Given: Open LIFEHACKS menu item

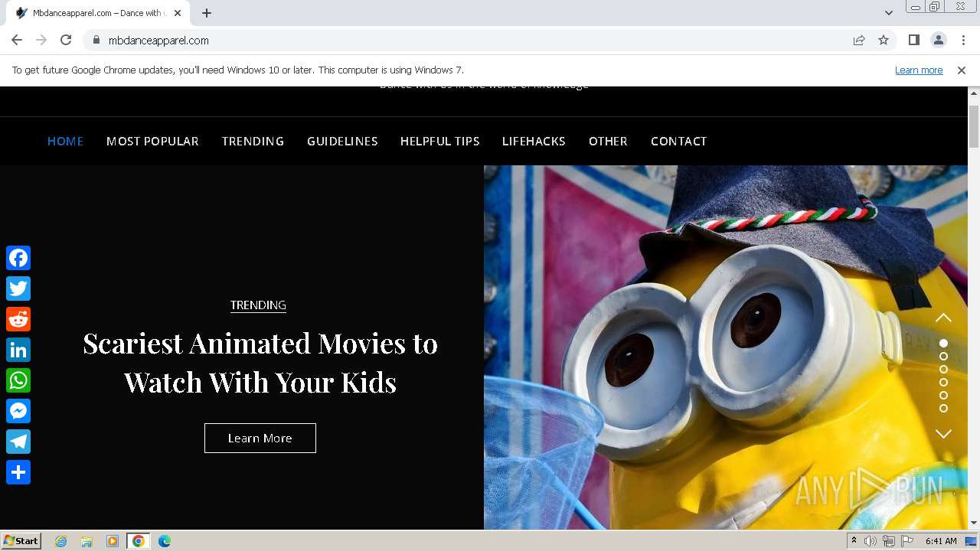Looking at the screenshot, I should coord(534,141).
